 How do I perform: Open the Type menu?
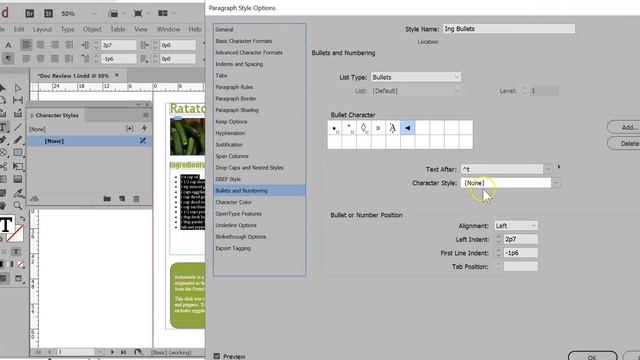pos(67,29)
